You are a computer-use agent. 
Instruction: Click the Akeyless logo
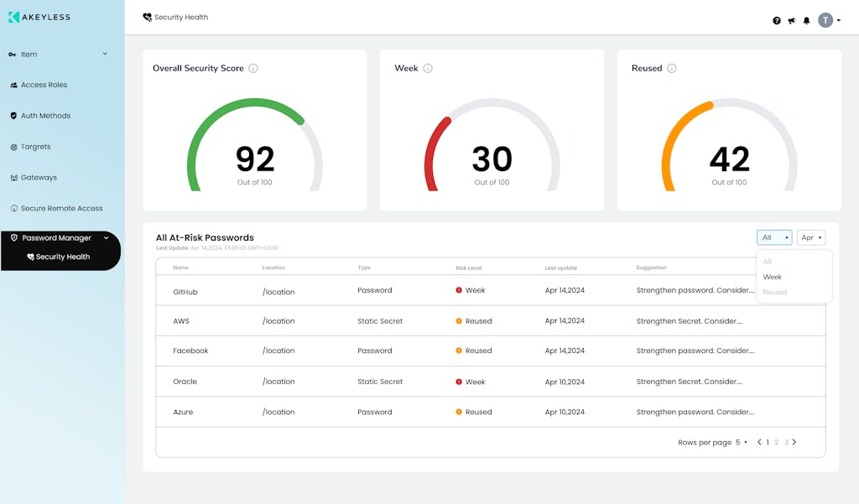[39, 17]
